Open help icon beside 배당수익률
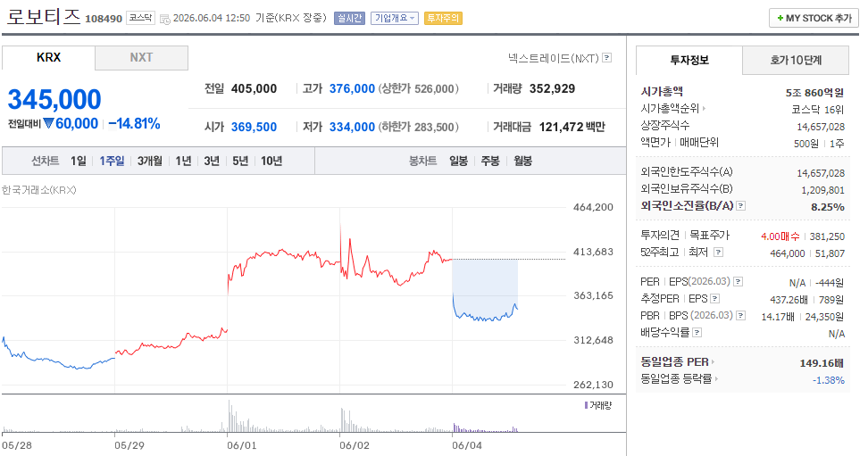 click(x=697, y=333)
